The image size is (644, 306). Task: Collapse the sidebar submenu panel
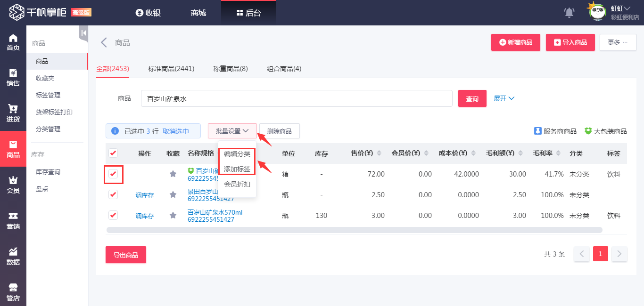pyautogui.click(x=83, y=33)
